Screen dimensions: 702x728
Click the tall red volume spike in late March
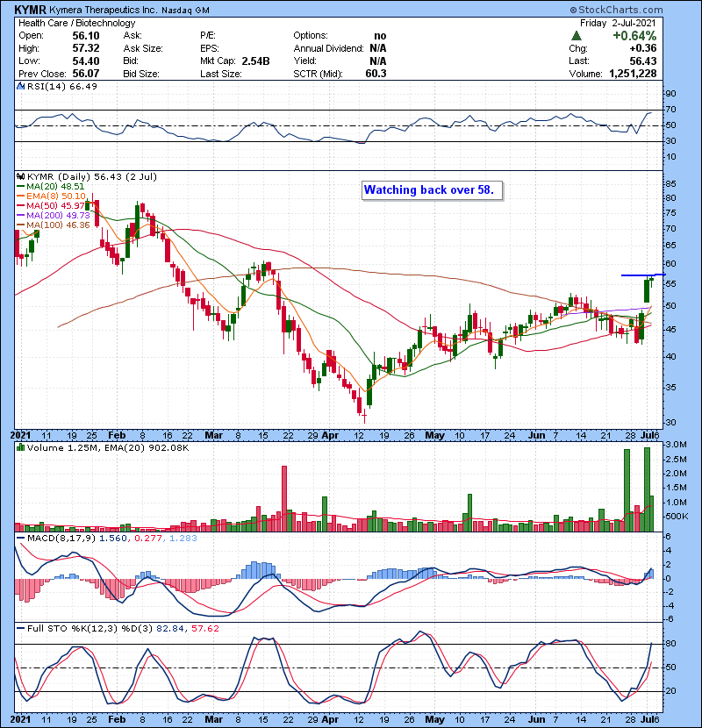click(x=284, y=498)
